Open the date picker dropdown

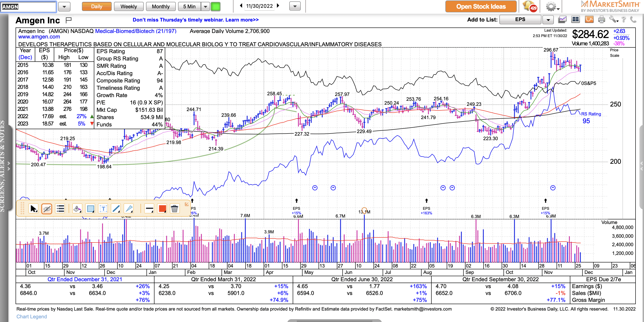tap(295, 6)
